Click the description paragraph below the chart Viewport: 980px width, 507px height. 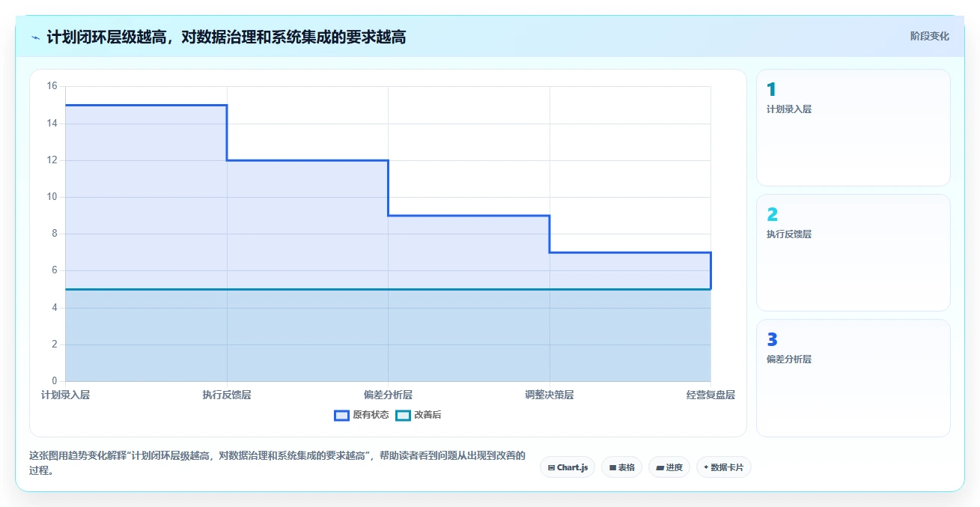(277, 463)
